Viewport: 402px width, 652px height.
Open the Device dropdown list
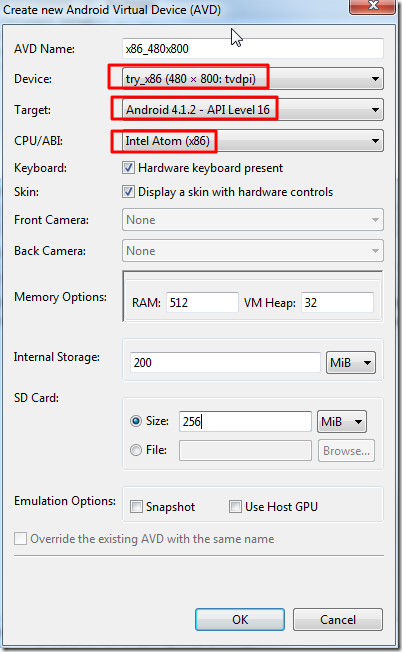(253, 79)
